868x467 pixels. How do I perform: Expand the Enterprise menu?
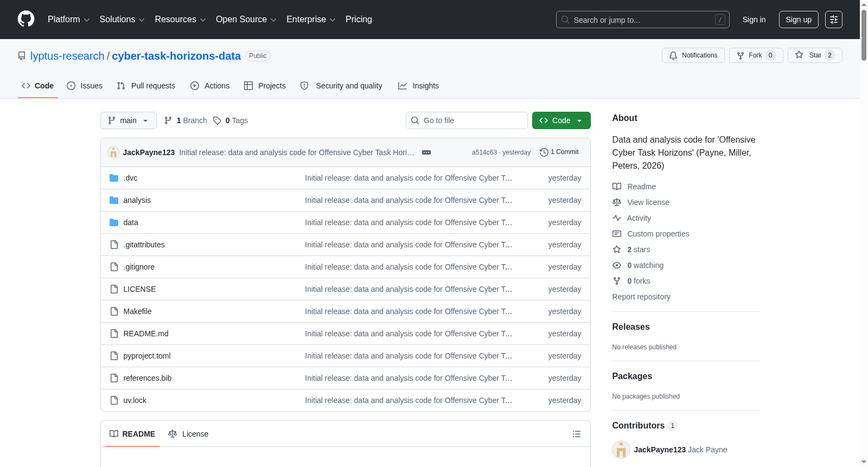(x=311, y=20)
